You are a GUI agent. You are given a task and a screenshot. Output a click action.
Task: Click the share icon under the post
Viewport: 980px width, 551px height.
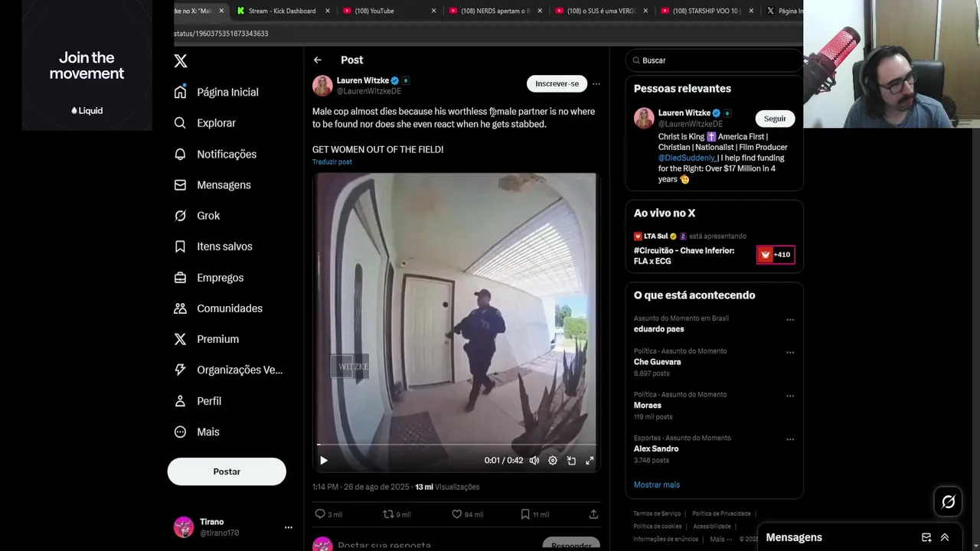coord(593,514)
